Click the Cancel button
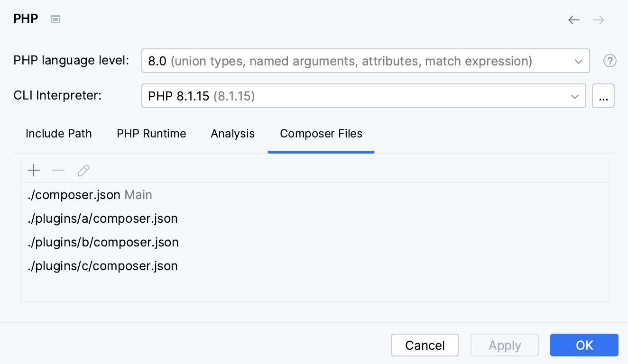This screenshot has height=364, width=628. pos(425,345)
